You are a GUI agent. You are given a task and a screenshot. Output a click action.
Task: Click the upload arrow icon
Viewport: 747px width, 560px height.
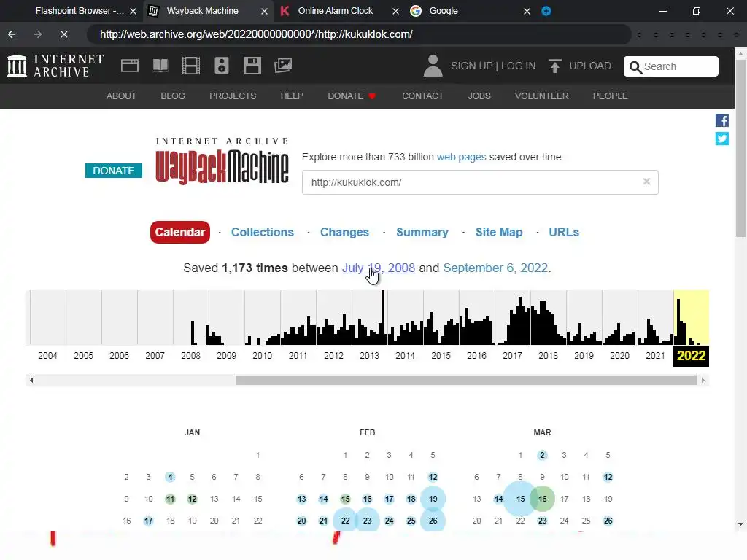pos(554,66)
